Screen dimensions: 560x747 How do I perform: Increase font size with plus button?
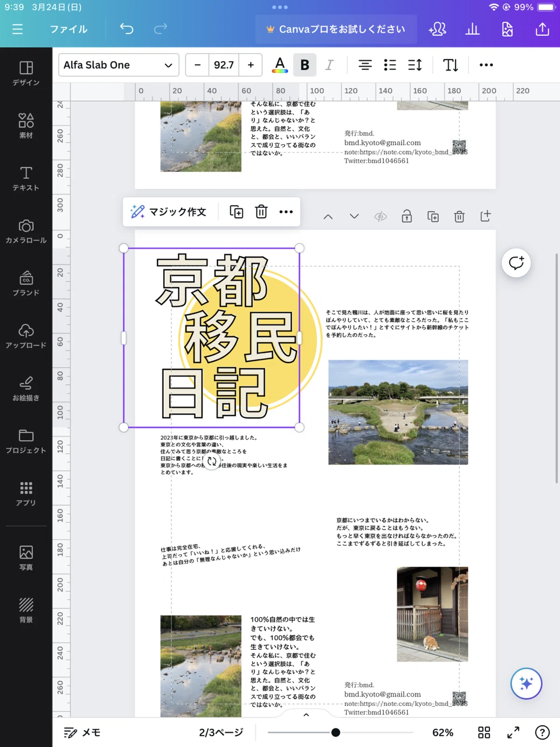[x=251, y=65]
